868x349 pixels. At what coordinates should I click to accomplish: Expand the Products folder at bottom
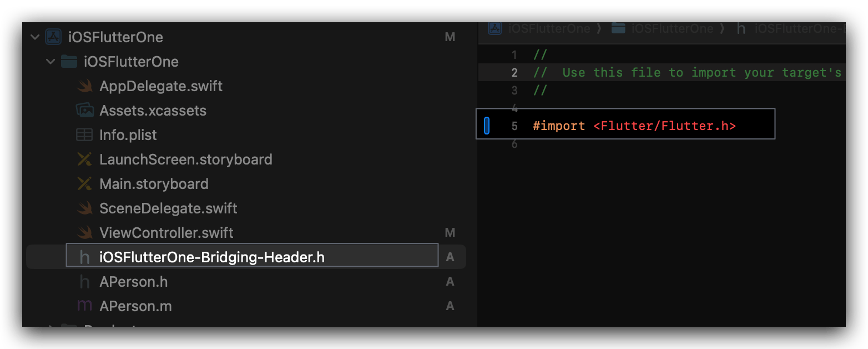[51, 327]
